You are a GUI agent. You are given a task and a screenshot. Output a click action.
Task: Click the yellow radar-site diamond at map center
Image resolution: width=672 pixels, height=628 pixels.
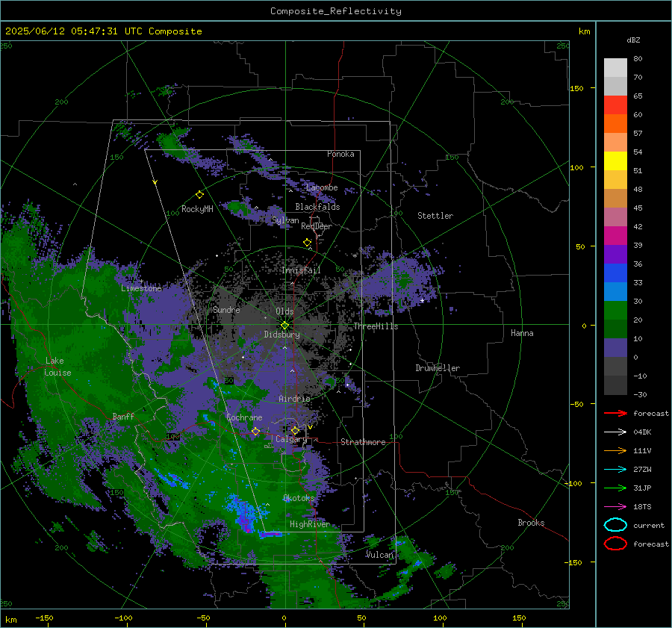284,326
